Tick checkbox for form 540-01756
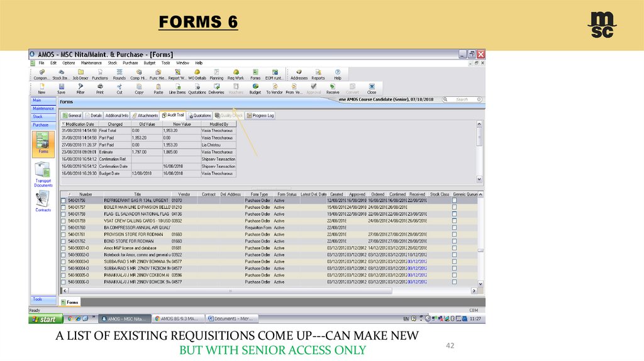644x361 pixels. pyautogui.click(x=64, y=201)
